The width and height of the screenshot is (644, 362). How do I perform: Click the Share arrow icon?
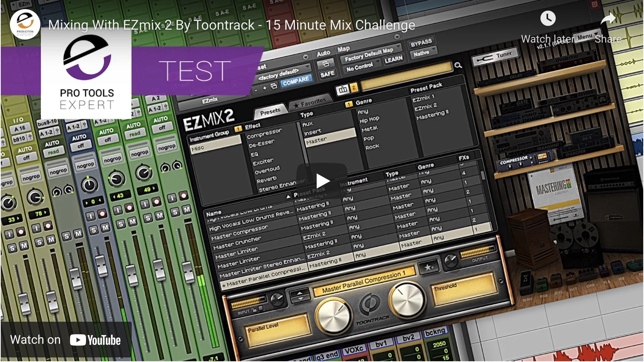click(608, 19)
